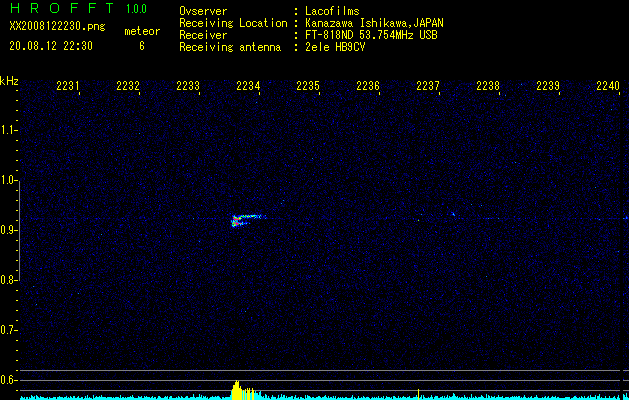This screenshot has height=400, width=629.
Task: Click the thin yellow spike near 2237
Action: click(x=418, y=394)
